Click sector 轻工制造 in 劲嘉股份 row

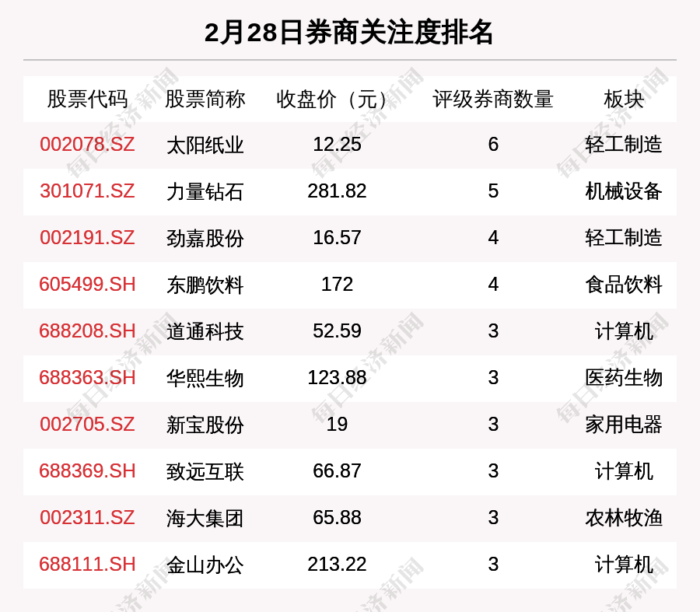coord(624,238)
